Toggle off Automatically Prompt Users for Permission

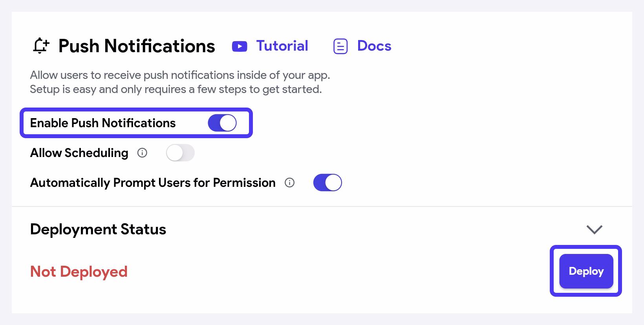tap(327, 183)
